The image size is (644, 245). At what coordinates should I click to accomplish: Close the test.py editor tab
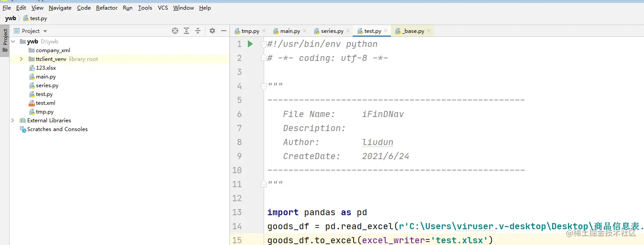[386, 31]
